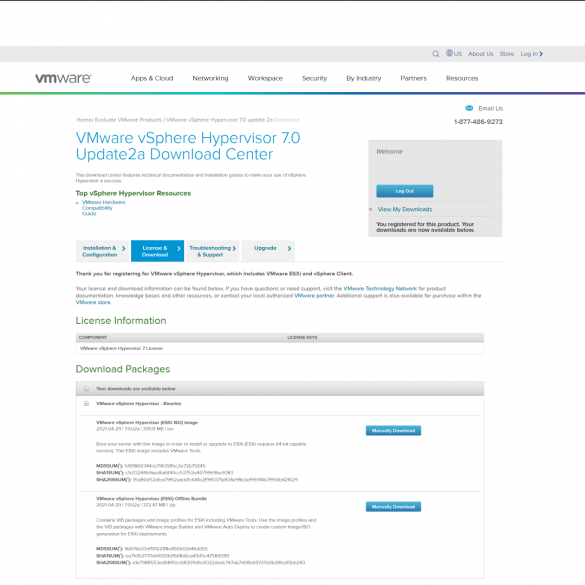The image size is (585, 585).
Task: Click the ESXi Offline Bundle title text
Action: [x=151, y=499]
